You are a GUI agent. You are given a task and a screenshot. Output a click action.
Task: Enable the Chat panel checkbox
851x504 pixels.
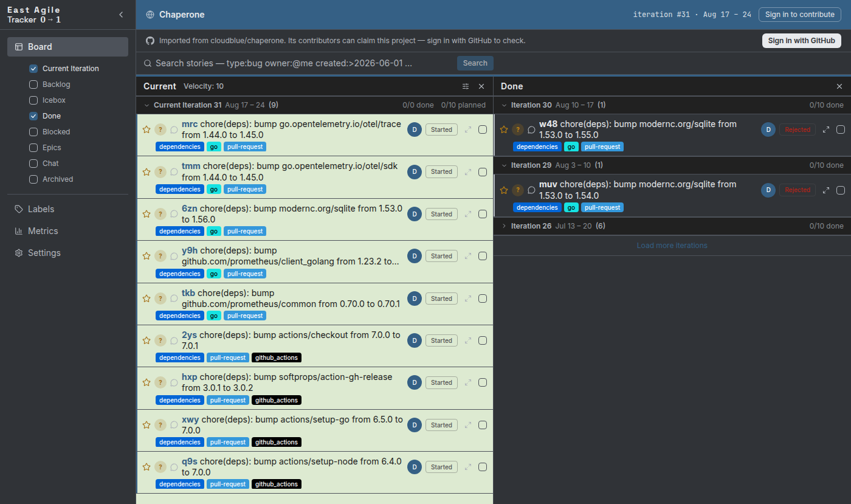point(33,164)
